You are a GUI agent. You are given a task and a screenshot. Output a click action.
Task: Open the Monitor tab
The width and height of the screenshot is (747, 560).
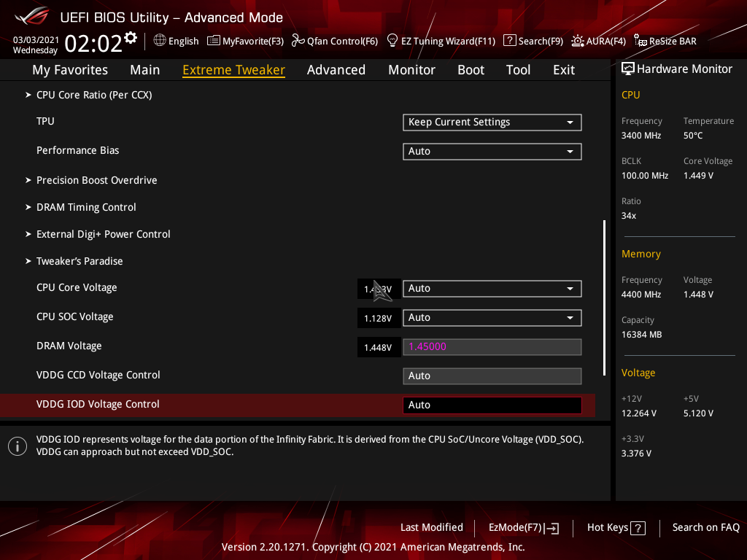(x=411, y=70)
